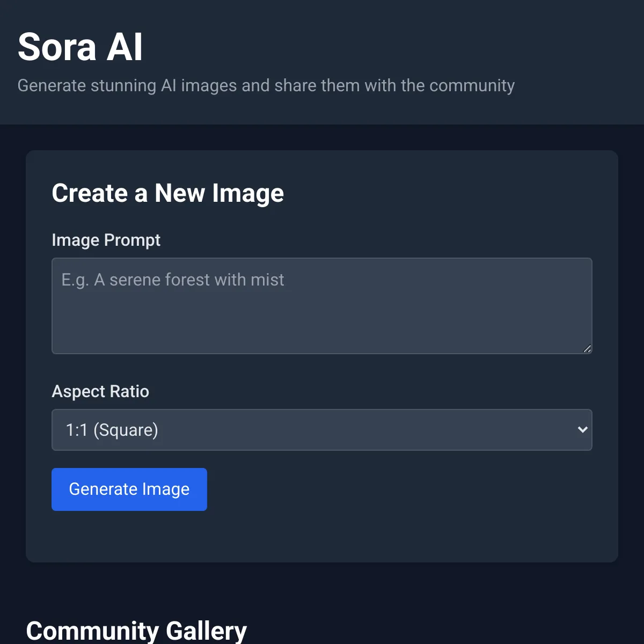Click the Sora AI title

pyautogui.click(x=80, y=47)
